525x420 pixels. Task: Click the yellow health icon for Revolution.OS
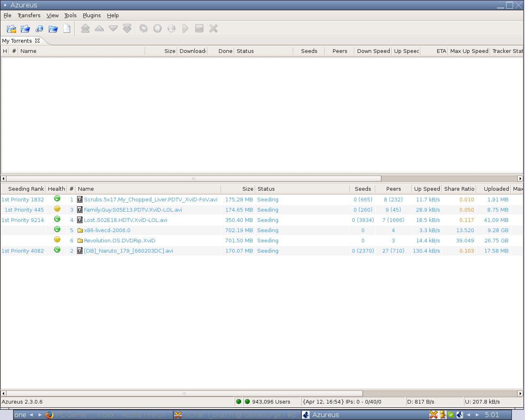tap(57, 240)
